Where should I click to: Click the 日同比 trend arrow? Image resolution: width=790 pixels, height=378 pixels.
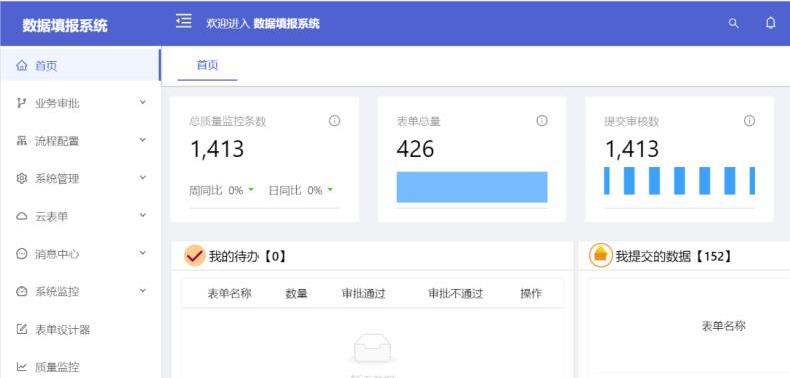coord(330,190)
